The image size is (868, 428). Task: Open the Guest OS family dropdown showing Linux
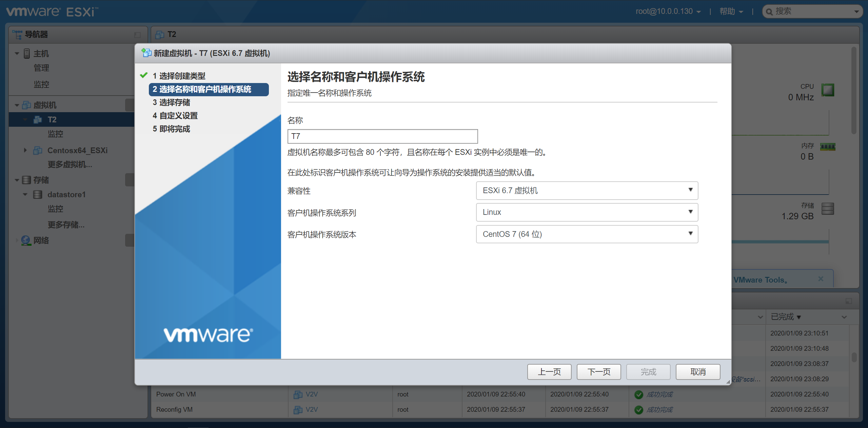[587, 212]
